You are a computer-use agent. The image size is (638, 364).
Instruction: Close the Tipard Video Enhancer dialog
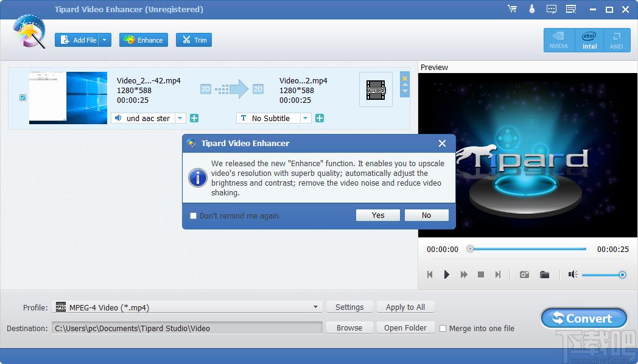point(443,143)
